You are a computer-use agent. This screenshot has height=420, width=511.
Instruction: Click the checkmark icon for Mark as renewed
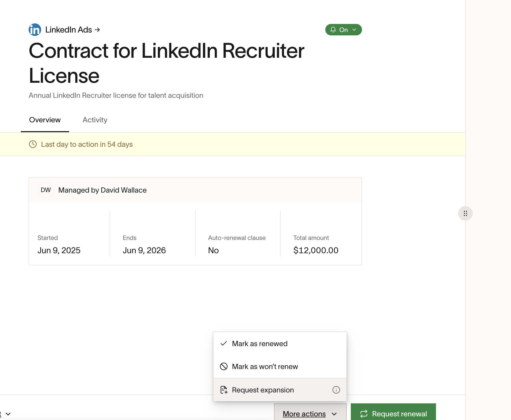coord(224,343)
